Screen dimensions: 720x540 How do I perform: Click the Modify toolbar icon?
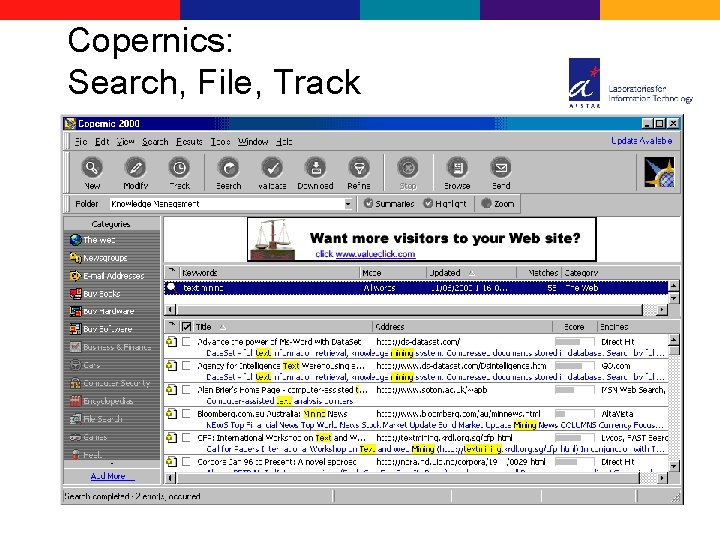135,168
